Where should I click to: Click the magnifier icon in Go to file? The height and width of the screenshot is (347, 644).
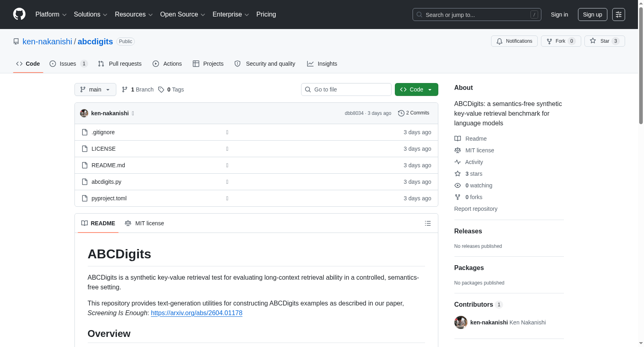[x=308, y=89]
